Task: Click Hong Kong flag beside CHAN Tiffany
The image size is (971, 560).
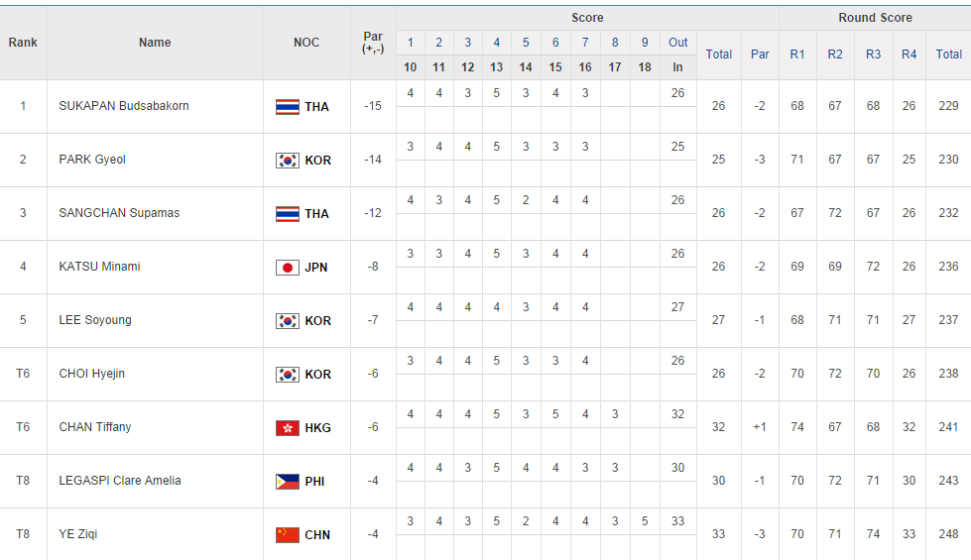Action: 288,428
